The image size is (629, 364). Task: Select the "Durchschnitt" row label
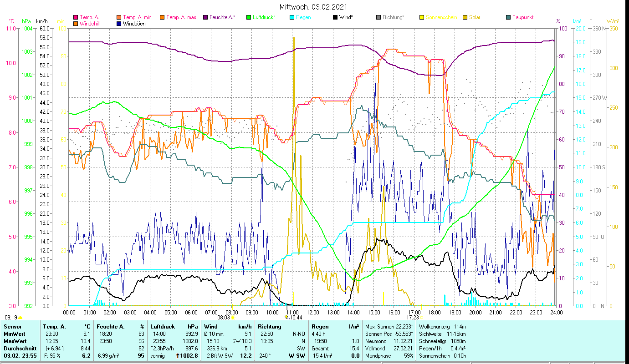pos(19,348)
